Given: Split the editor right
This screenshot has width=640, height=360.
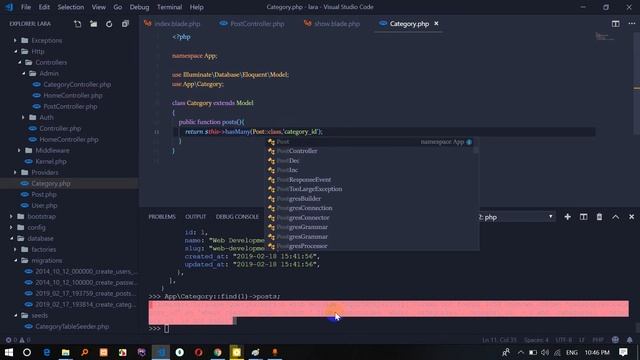Looking at the screenshot, I should [x=616, y=24].
